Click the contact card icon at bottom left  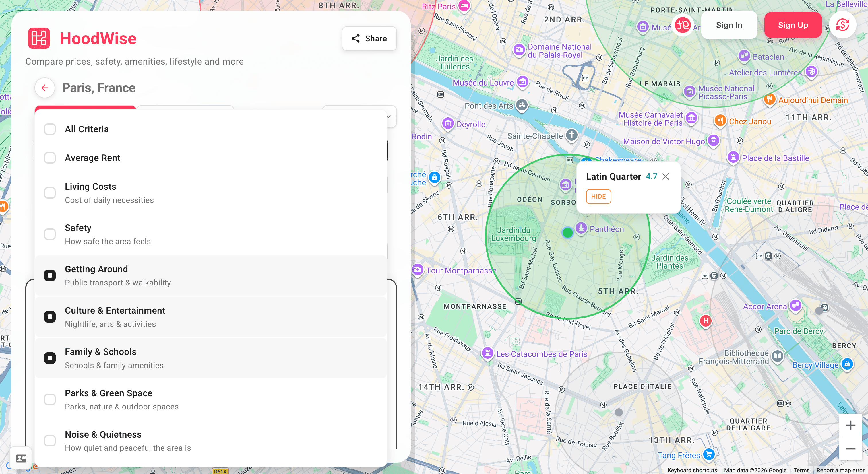coord(21,458)
